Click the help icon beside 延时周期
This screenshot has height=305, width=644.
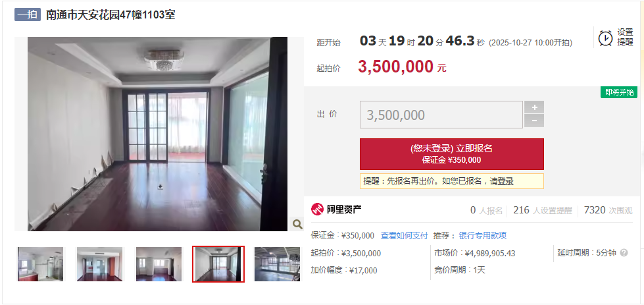(x=624, y=253)
